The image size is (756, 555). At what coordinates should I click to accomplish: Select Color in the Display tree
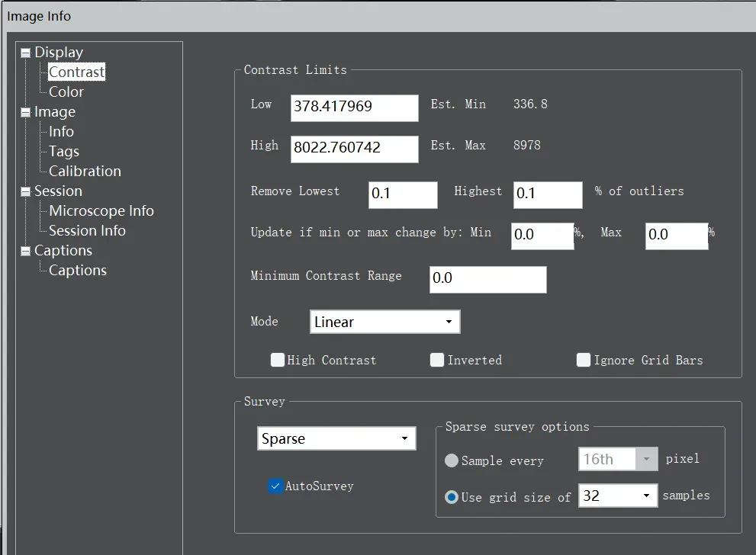[66, 92]
